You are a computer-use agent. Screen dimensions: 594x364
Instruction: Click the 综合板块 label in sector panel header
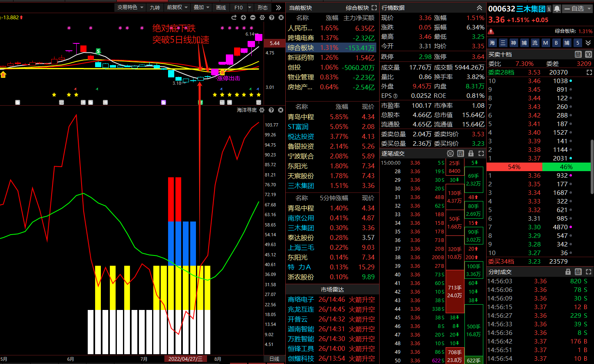[357, 8]
